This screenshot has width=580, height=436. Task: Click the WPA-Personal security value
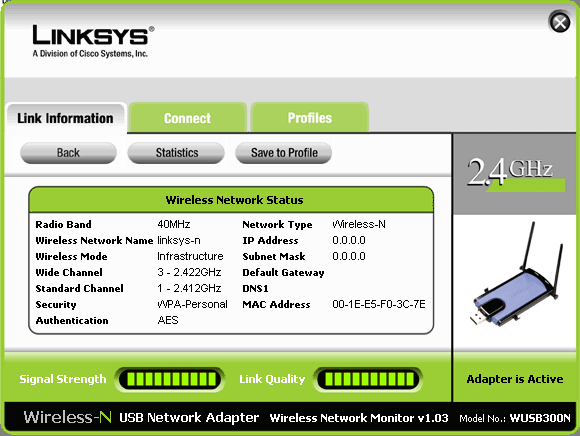tap(192, 304)
